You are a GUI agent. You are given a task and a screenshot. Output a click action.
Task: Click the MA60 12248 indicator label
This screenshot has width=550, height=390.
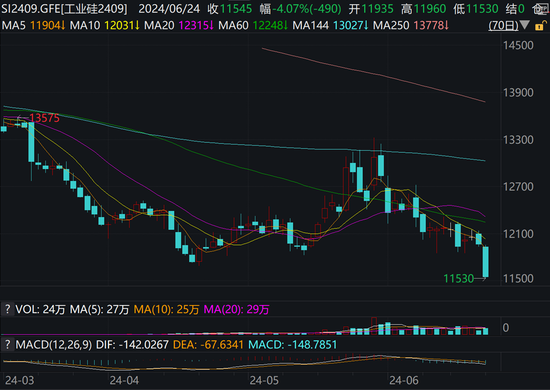point(253,25)
